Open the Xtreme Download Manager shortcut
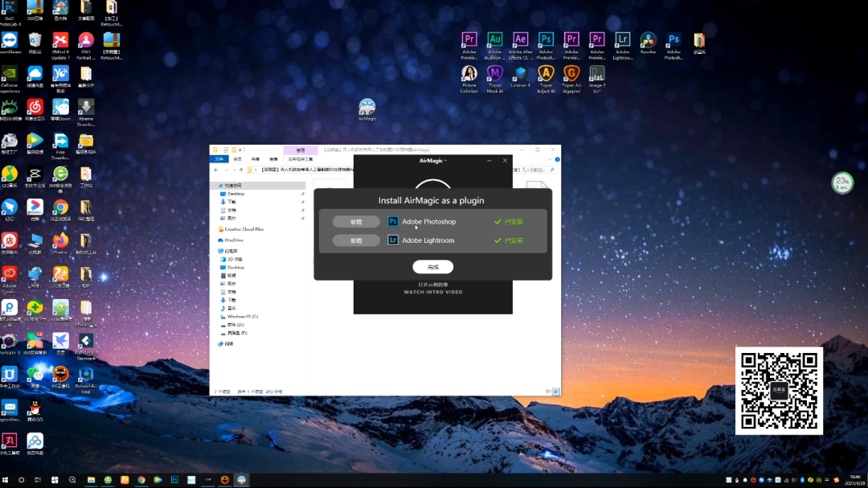This screenshot has height=488, width=868. 86,113
